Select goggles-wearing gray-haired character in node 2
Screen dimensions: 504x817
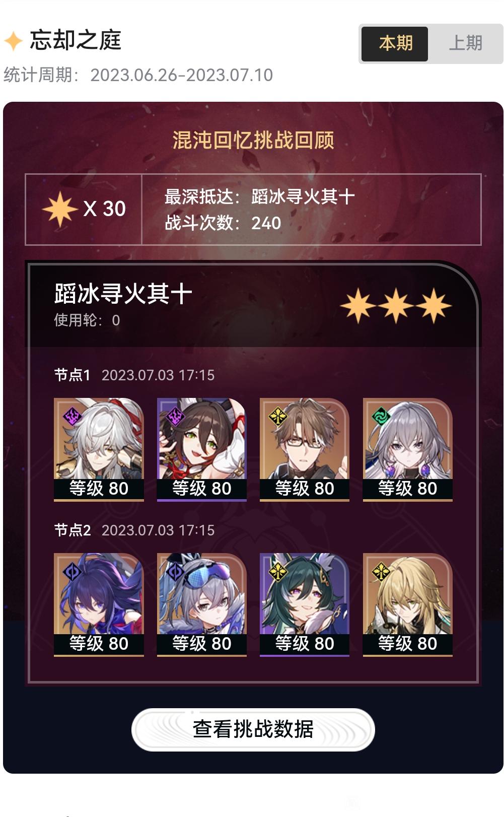coord(202,604)
